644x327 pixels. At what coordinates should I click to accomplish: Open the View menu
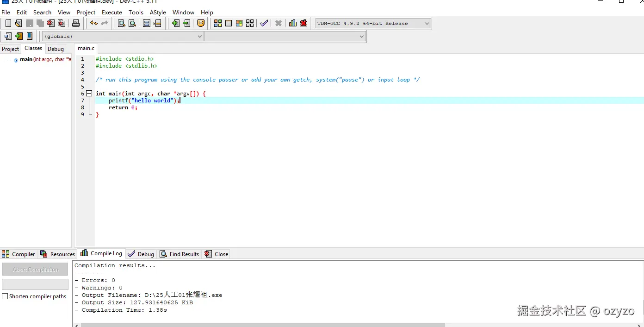click(x=64, y=13)
